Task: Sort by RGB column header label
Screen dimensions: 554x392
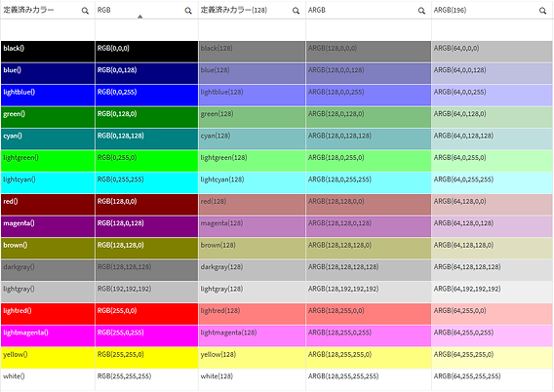Action: click(103, 10)
